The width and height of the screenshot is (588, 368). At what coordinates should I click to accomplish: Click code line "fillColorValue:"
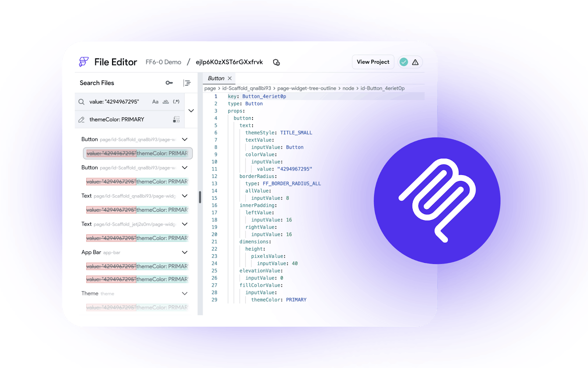pos(261,285)
